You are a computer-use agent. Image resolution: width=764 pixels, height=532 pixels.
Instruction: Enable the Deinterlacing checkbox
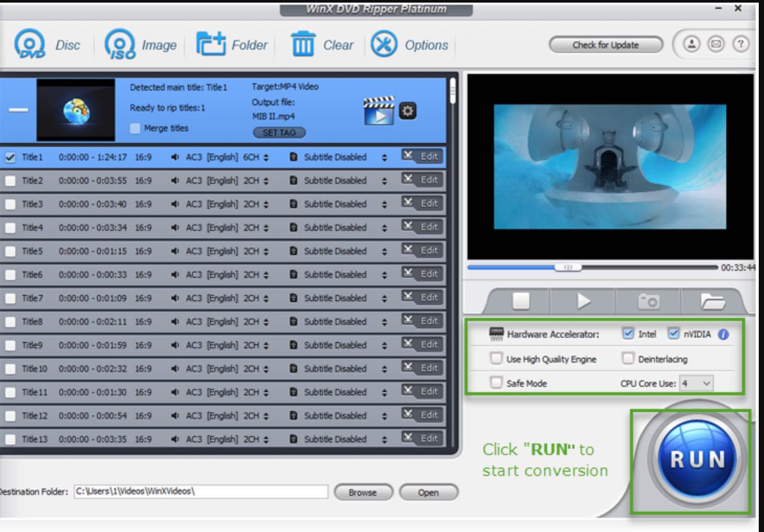click(628, 359)
